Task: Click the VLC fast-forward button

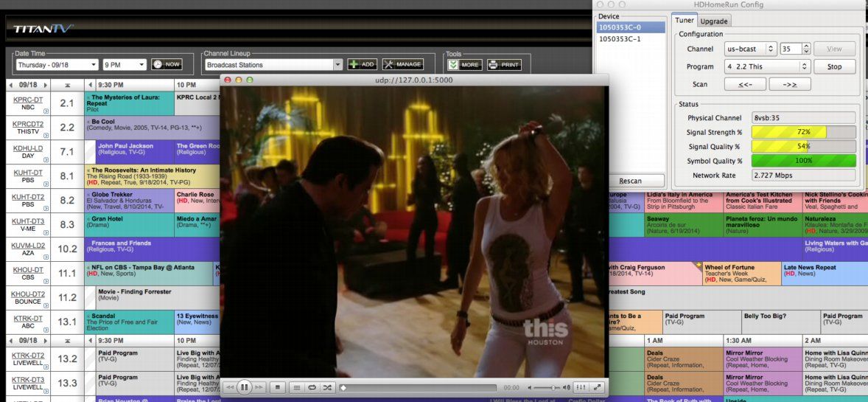Action: point(258,387)
